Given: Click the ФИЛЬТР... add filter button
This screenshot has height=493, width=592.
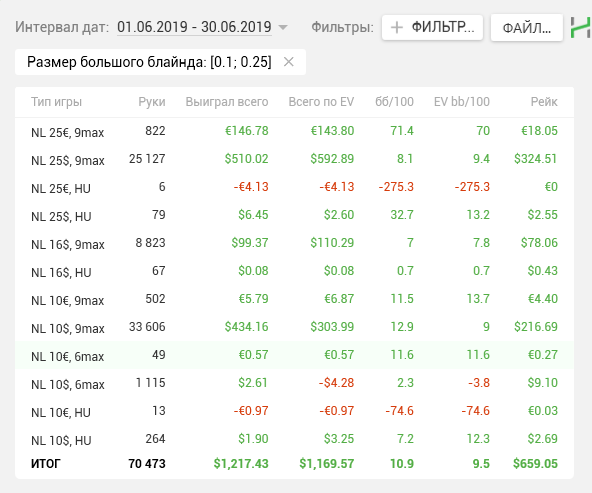Looking at the screenshot, I should point(432,28).
